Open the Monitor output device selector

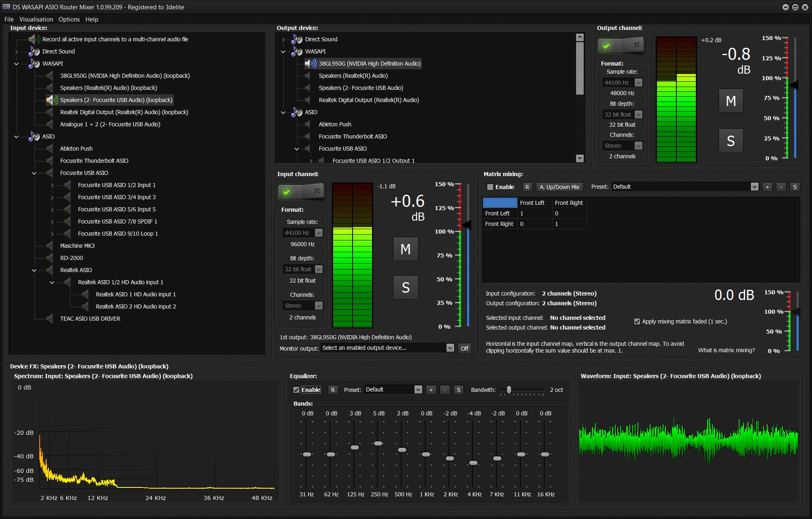click(450, 348)
